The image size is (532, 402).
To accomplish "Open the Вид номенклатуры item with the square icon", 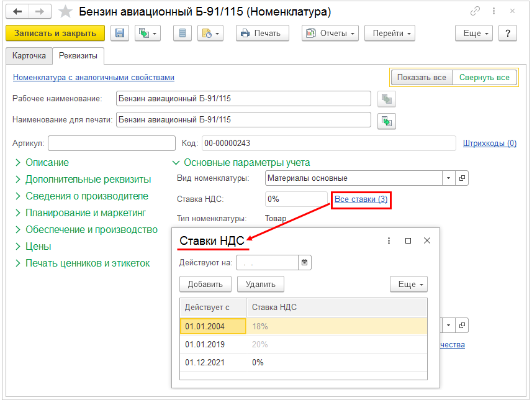I will click(462, 178).
